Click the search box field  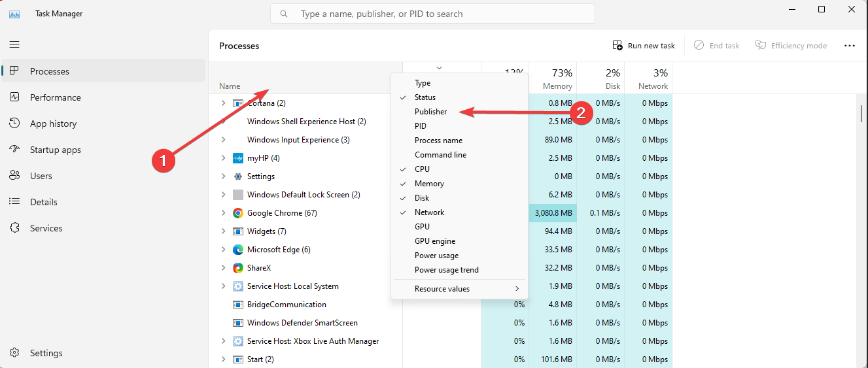433,14
